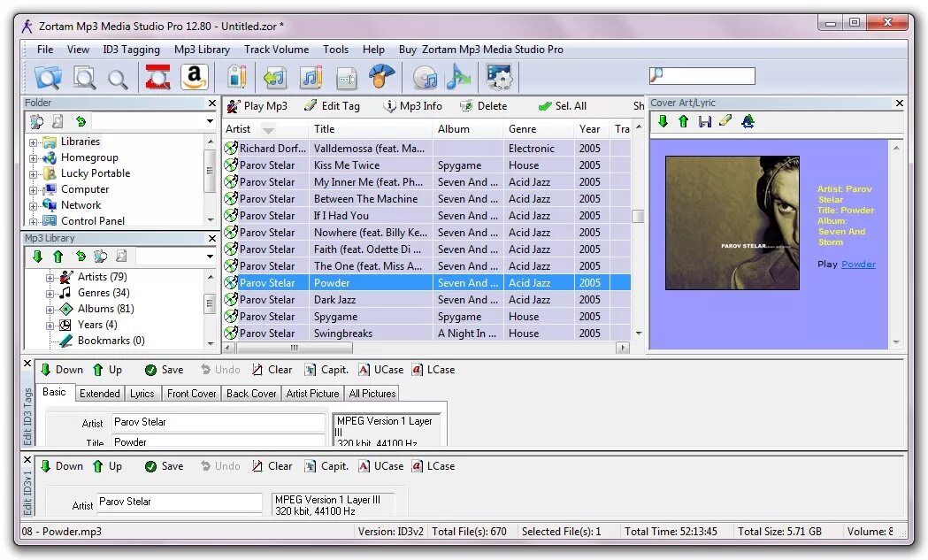Click the track list horizontal scrollbar thumb
Image resolution: width=928 pixels, height=560 pixels.
(294, 348)
